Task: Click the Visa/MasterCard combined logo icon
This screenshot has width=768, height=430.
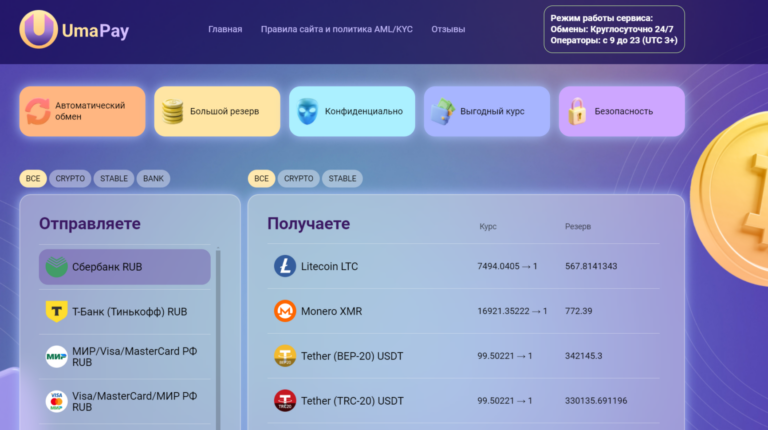Action: tap(56, 401)
